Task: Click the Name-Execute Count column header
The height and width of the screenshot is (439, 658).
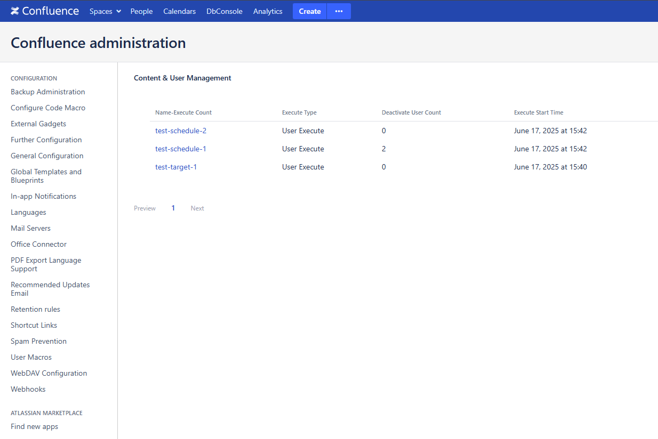Action: click(183, 112)
